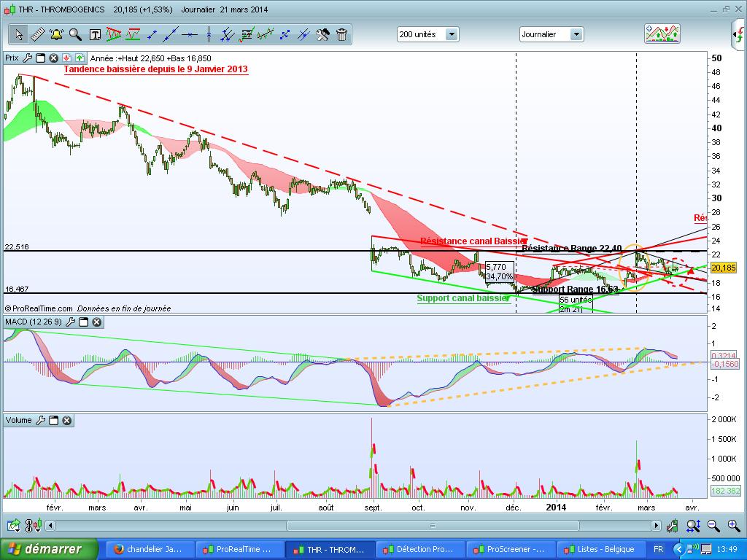Viewport: 747px width, 560px height.
Task: Click the 'Support canal baissier' annotation
Action: click(463, 298)
